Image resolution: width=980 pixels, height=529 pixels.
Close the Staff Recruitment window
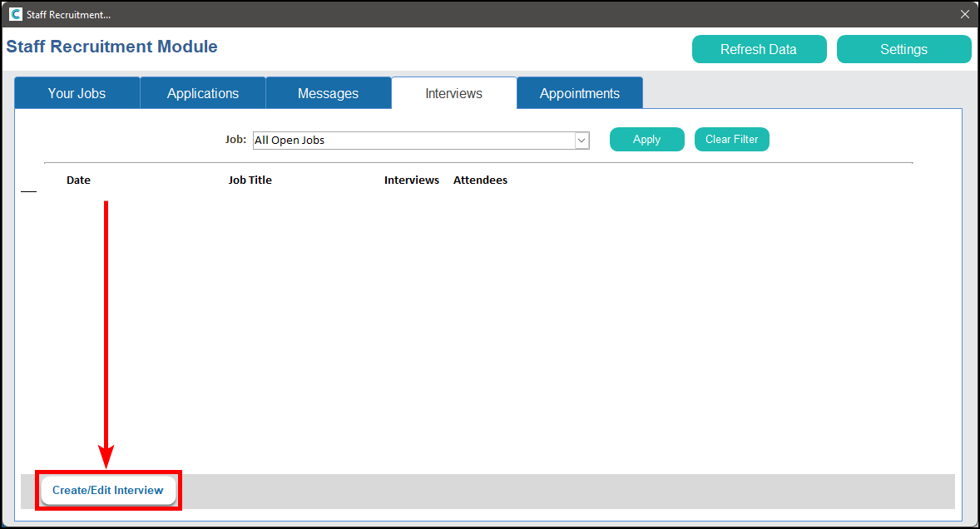pyautogui.click(x=965, y=14)
